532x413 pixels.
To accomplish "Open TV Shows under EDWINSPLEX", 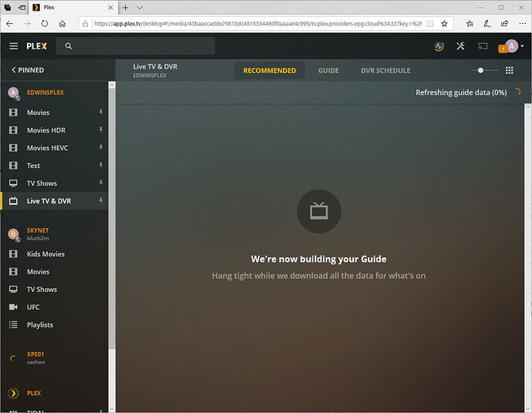I will 42,183.
